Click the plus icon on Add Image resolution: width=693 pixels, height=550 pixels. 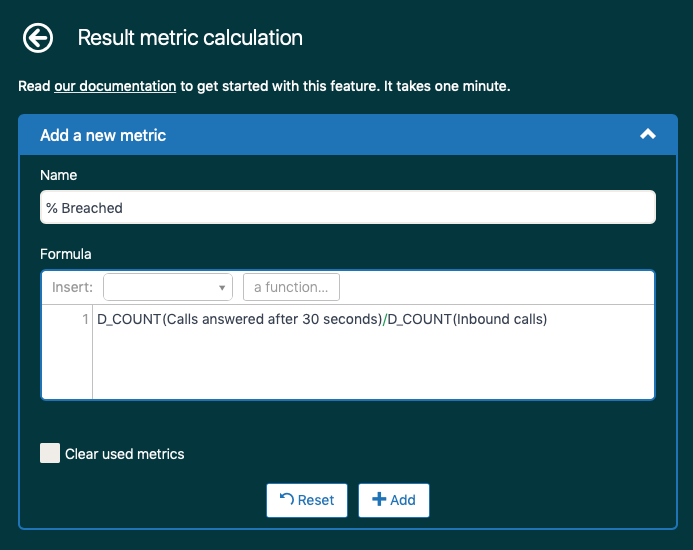(379, 500)
